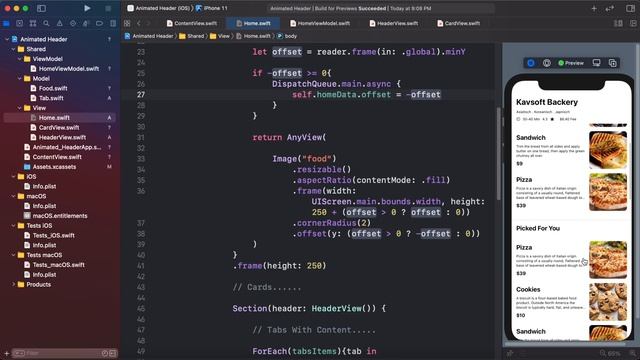The image size is (640, 360).
Task: Open code review arrows button
Action: [610, 8]
